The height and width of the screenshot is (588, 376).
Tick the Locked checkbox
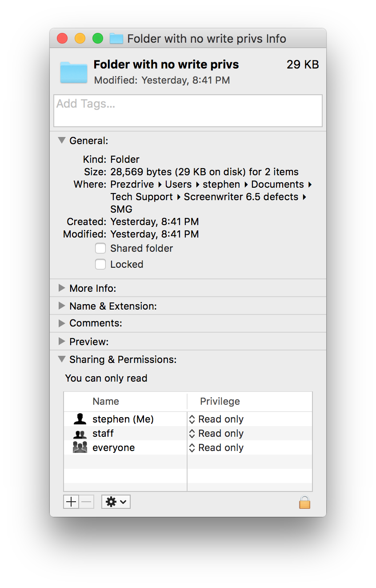pos(100,264)
